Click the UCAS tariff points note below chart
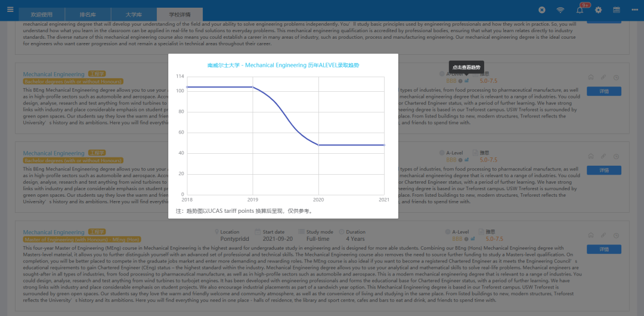 244,211
